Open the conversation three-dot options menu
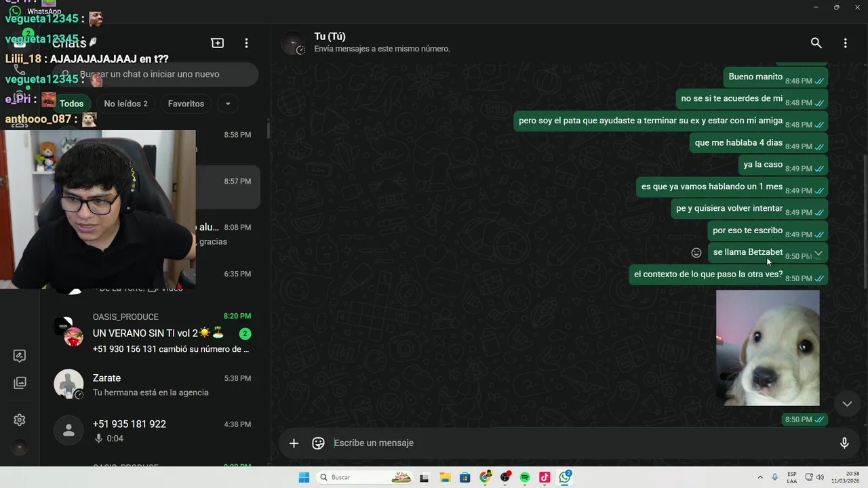The height and width of the screenshot is (488, 868). point(845,43)
